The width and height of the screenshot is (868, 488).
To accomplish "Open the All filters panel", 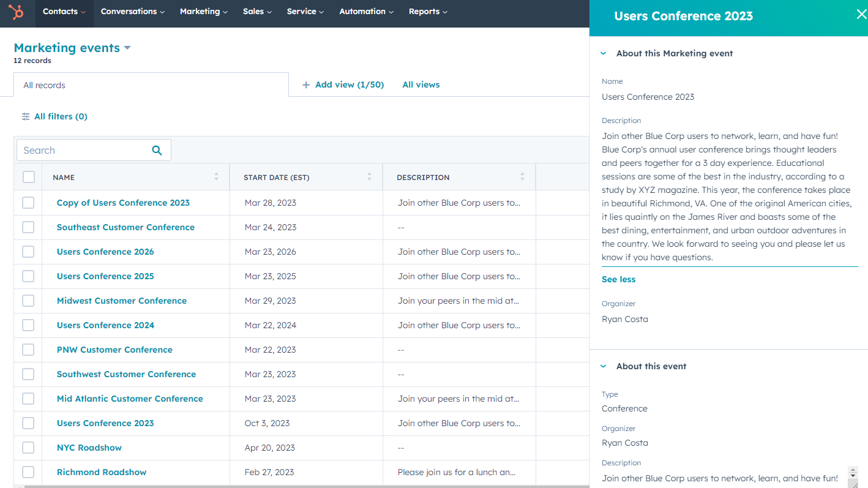I will 54,116.
